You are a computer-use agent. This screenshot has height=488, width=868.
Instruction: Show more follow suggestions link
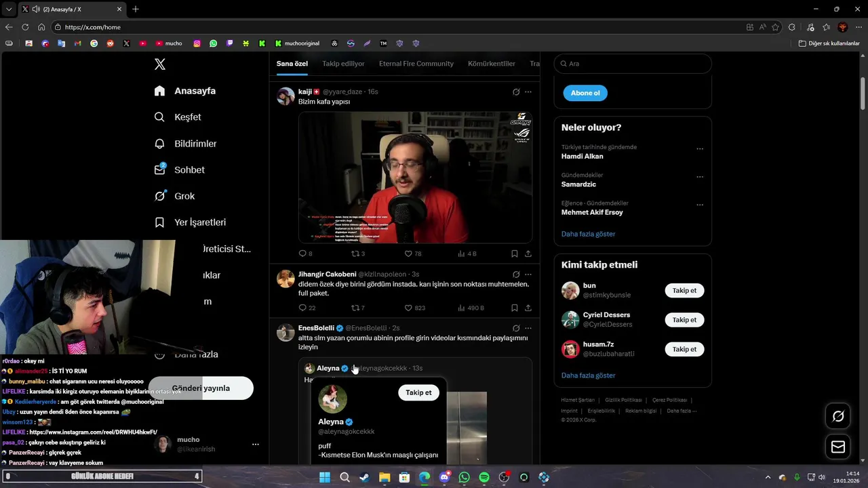tap(589, 375)
